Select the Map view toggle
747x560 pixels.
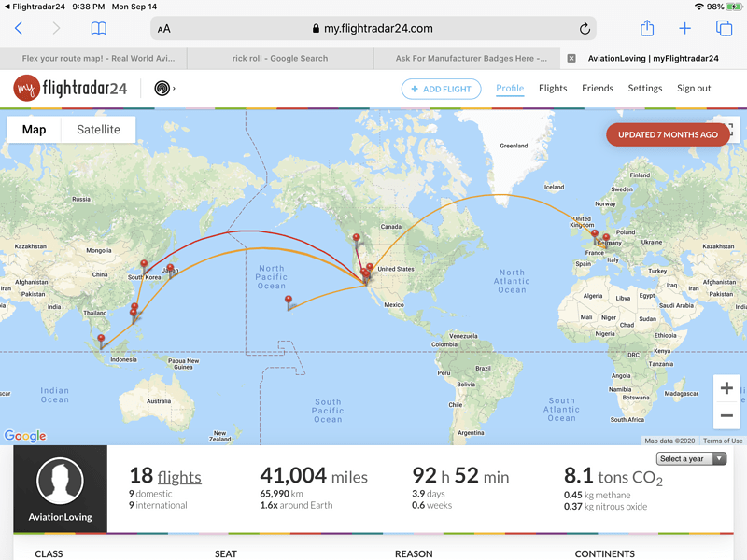tap(34, 130)
